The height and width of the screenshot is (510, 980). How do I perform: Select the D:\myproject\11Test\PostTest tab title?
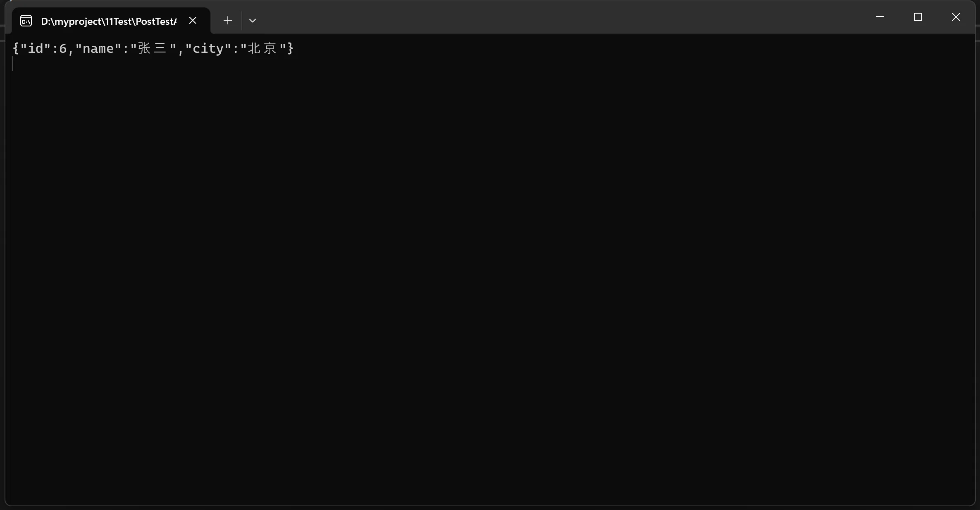tap(109, 21)
